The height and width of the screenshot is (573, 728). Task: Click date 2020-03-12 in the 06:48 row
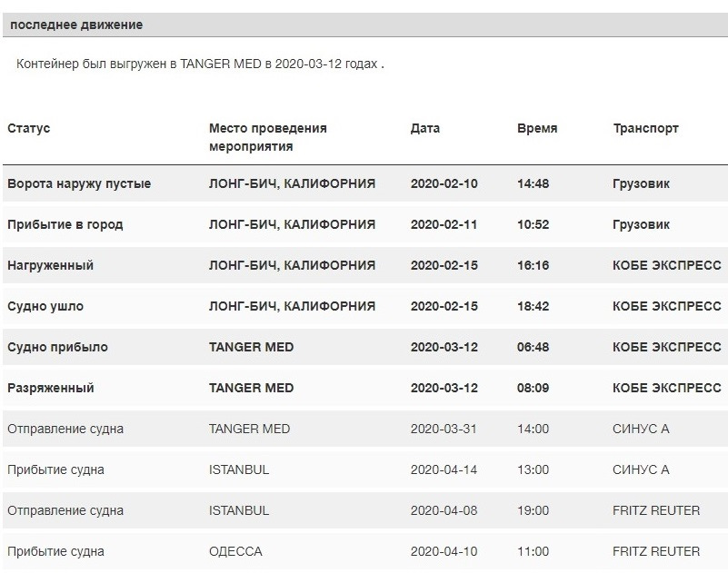click(x=444, y=347)
